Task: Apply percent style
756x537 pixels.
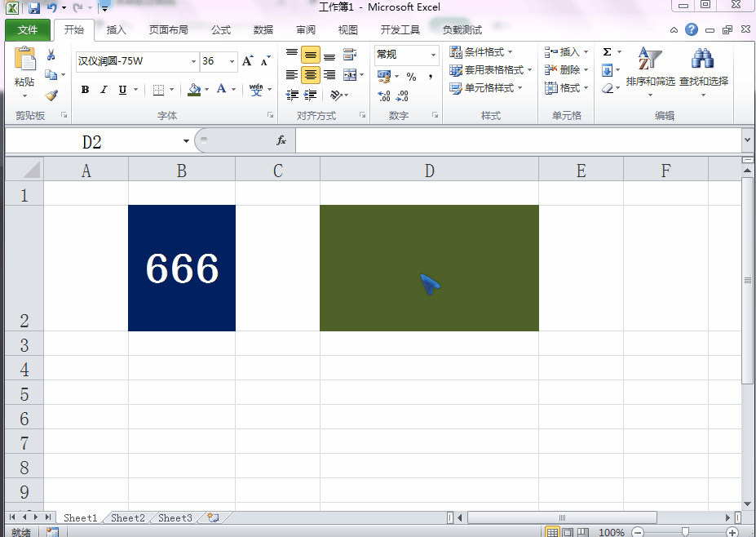Action: click(x=411, y=76)
